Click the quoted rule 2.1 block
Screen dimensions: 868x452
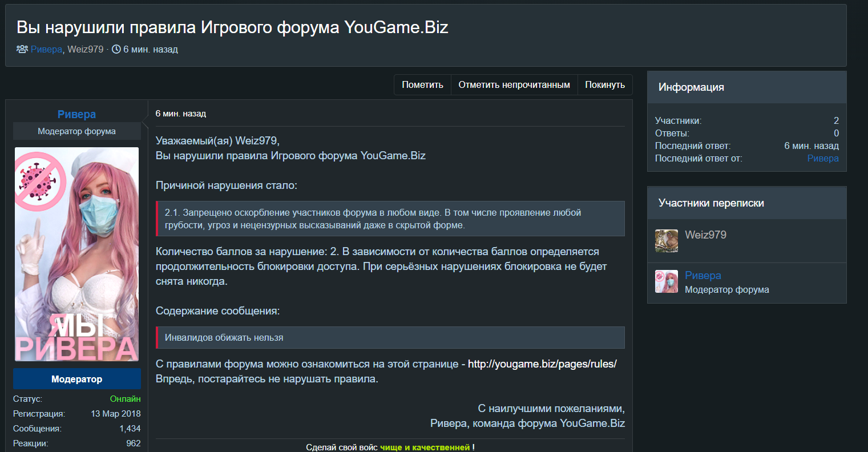390,219
